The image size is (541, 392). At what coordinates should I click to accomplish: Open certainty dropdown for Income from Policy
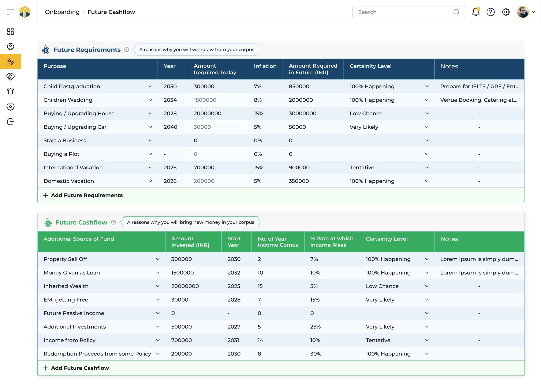[x=426, y=340]
